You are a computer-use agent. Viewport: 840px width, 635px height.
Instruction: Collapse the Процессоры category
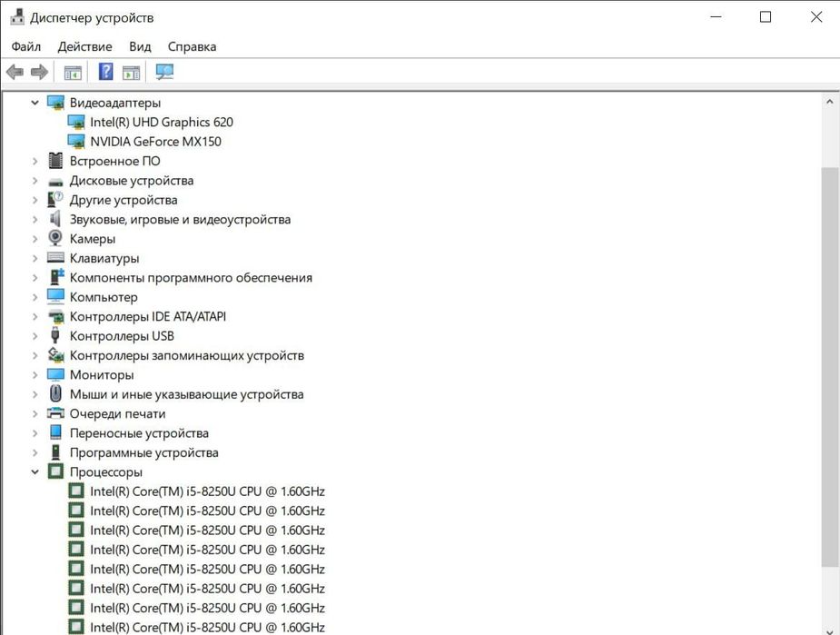[x=35, y=472]
